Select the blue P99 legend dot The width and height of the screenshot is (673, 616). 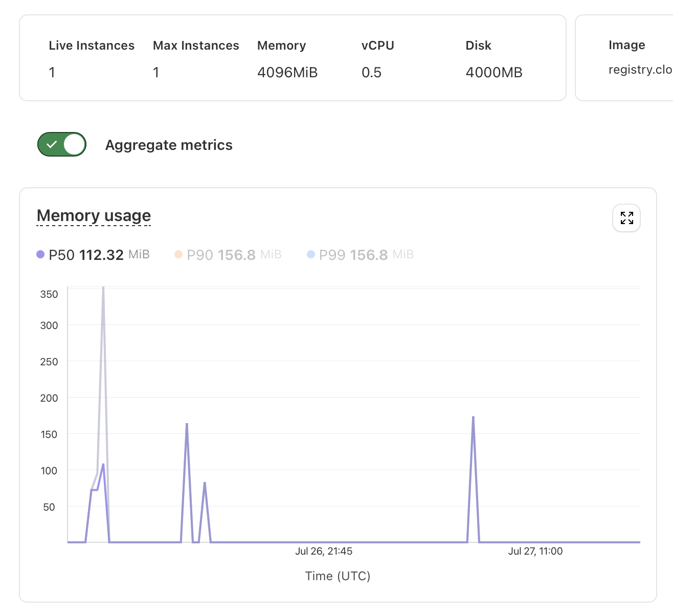coord(310,254)
